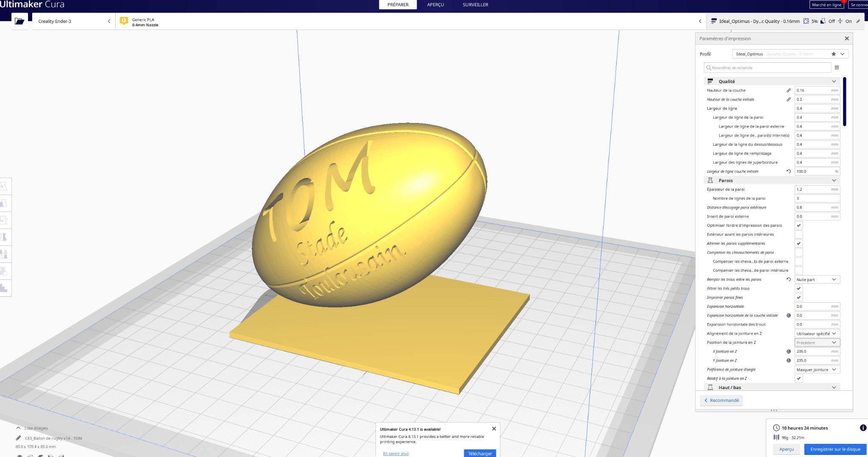
Task: Click the Hauteur de la couche 0.16 field
Action: [x=817, y=90]
